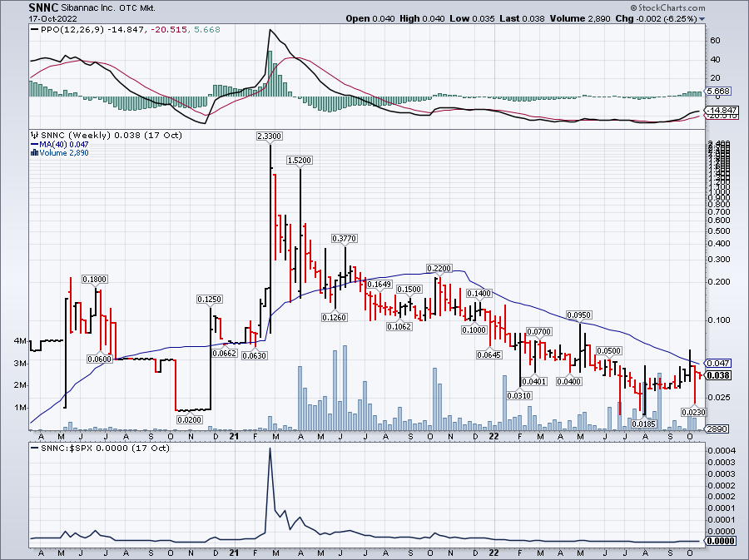Viewport: 749px width, 560px height.
Task: Click the 0.0401 price label
Action: click(x=534, y=381)
